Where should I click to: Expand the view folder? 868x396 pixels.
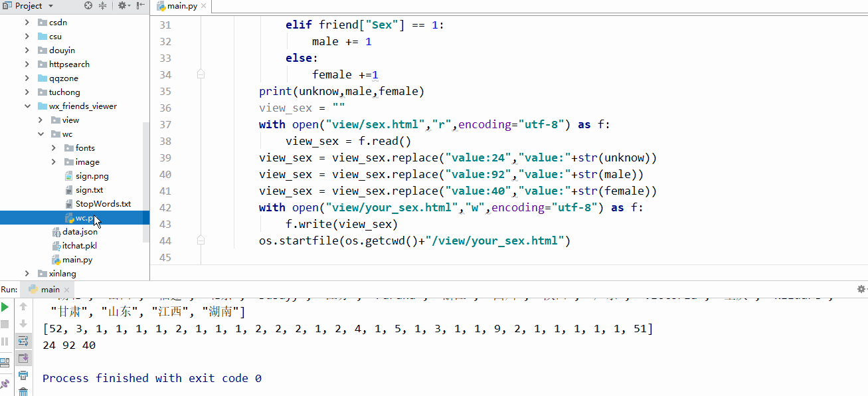click(x=41, y=120)
